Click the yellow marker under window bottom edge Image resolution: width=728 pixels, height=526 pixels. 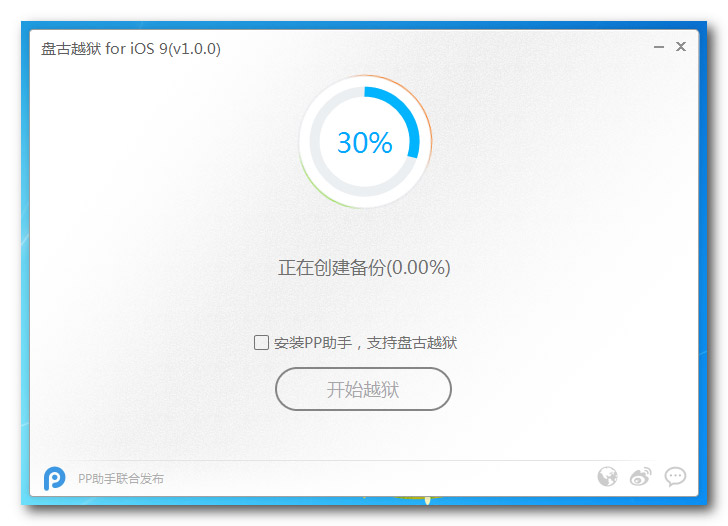coord(428,500)
